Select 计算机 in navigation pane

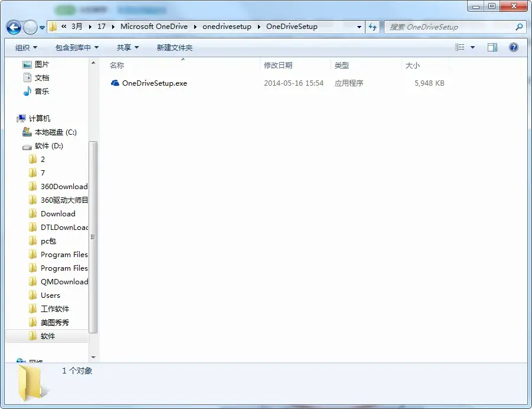(40, 119)
